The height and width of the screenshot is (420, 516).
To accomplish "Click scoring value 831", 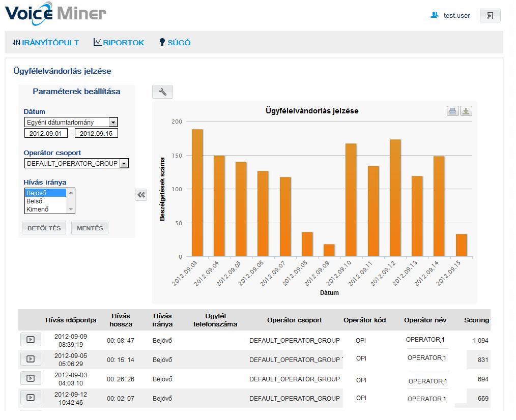I will [483, 360].
